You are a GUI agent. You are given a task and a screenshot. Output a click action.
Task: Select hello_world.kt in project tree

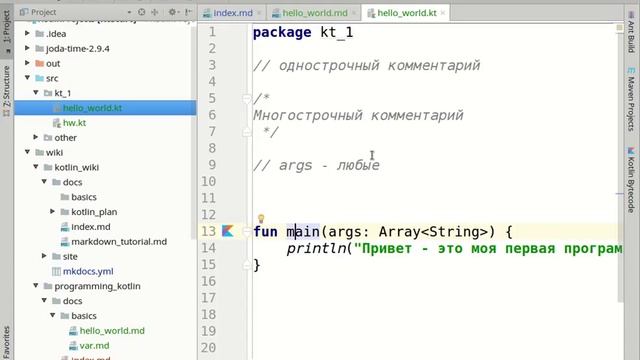coord(105,108)
